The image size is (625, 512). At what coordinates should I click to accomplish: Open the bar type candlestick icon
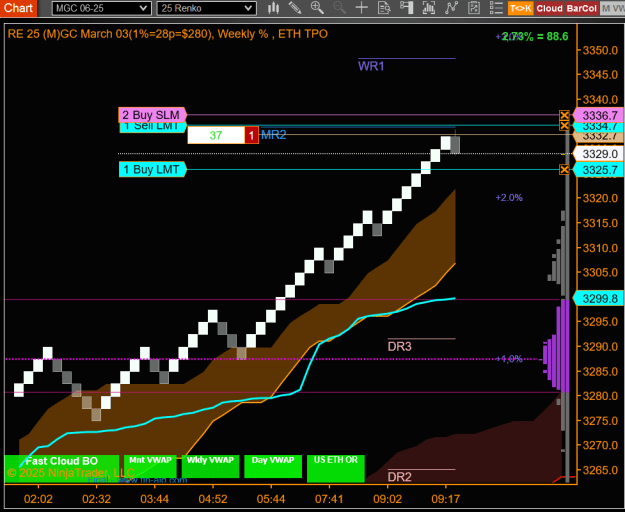(x=273, y=8)
